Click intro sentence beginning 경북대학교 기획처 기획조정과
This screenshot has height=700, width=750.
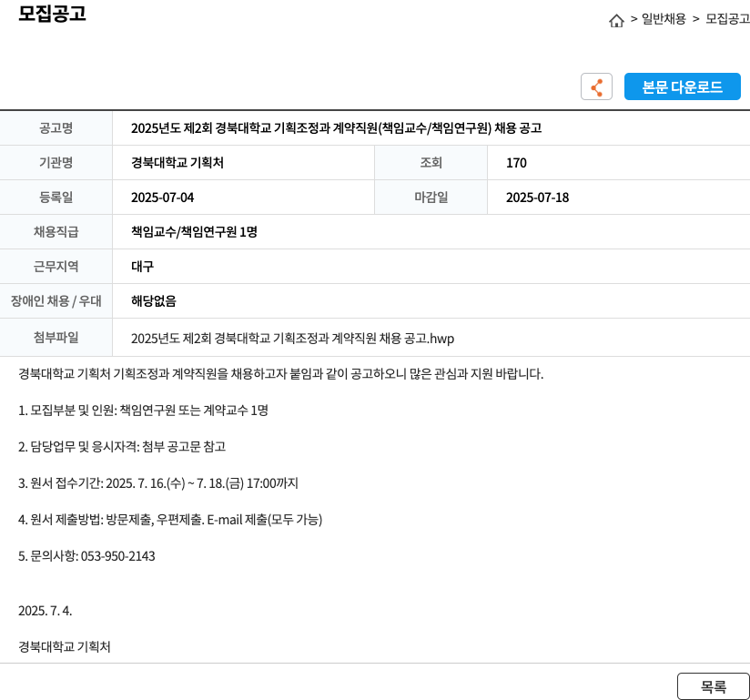coord(280,374)
